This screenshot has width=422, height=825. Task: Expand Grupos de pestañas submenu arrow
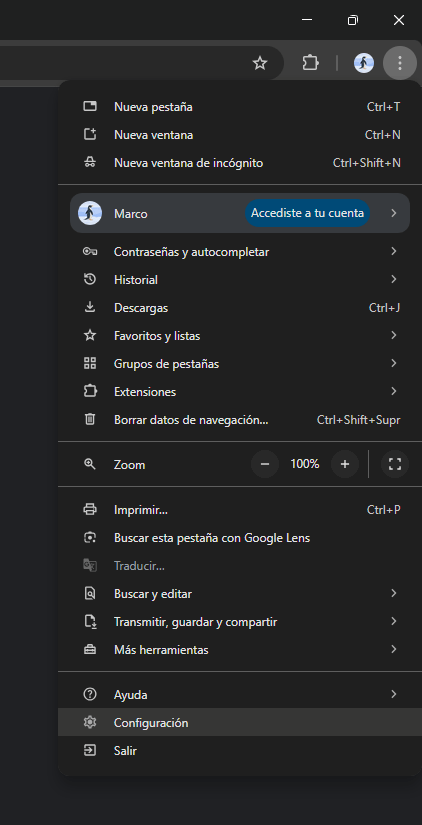pyautogui.click(x=393, y=363)
